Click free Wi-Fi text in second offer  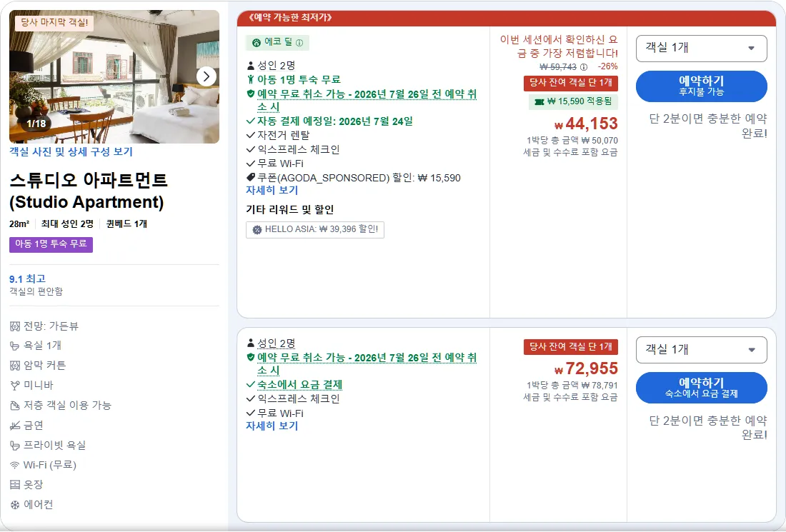point(280,413)
